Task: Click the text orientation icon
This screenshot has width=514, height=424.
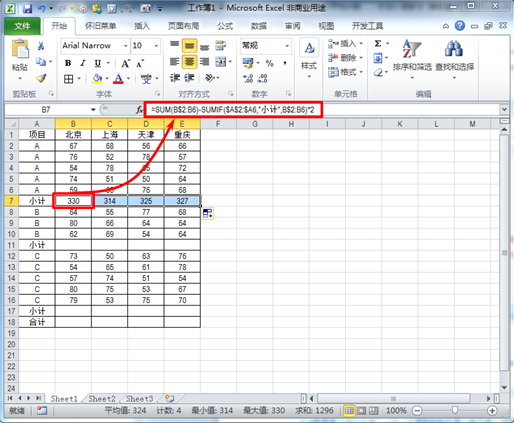Action: [x=209, y=78]
